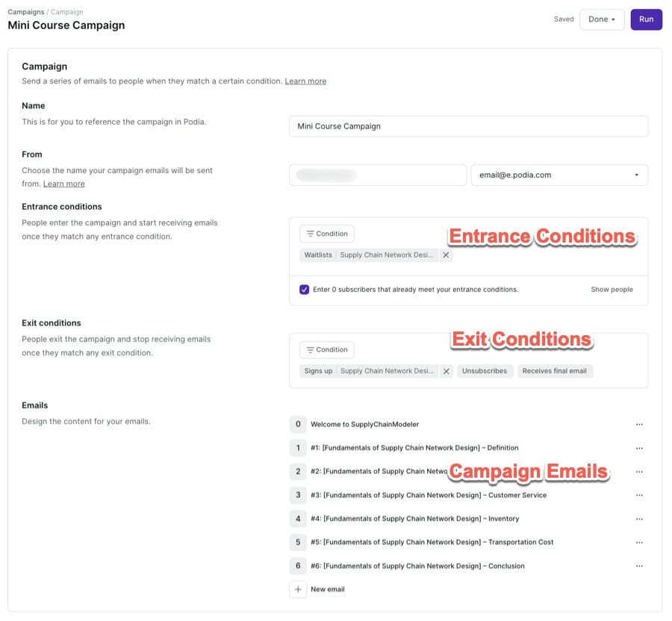The image size is (672, 621).
Task: Open three-dot menu for email #3 Customer Service
Action: click(638, 496)
